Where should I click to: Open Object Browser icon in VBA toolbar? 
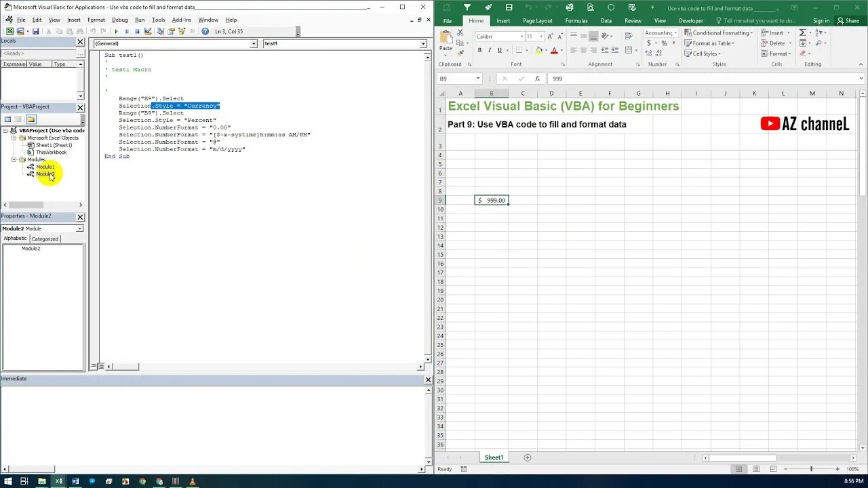click(182, 31)
